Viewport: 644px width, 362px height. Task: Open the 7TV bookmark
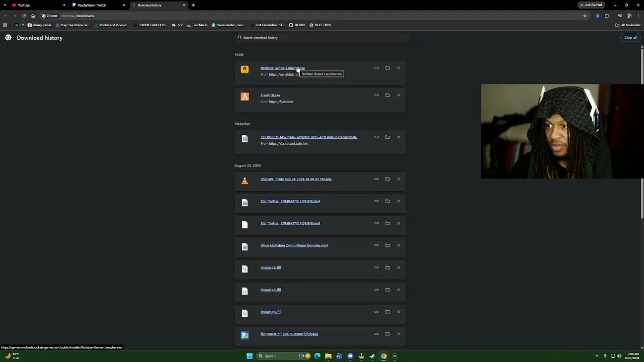177,25
